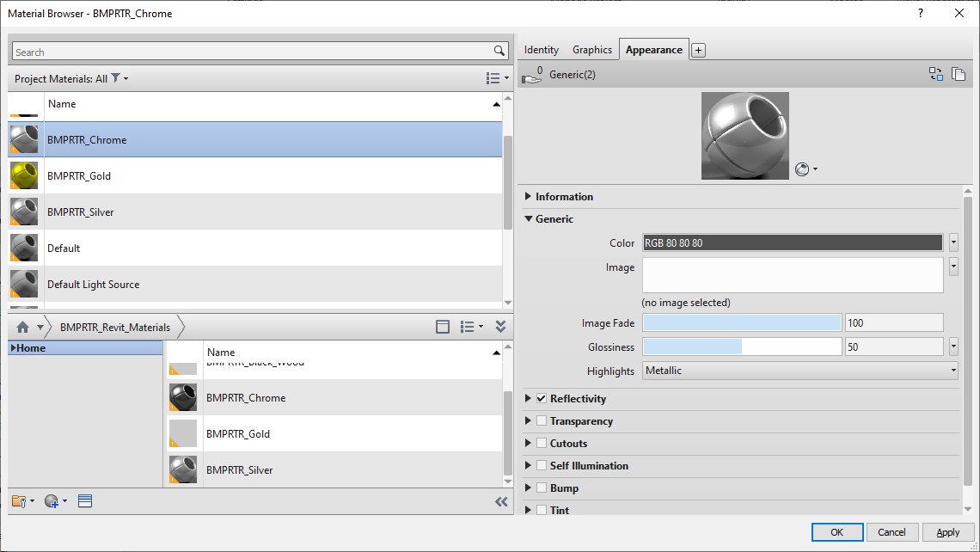980x552 pixels.
Task: Open the library list view options
Action: 471,327
